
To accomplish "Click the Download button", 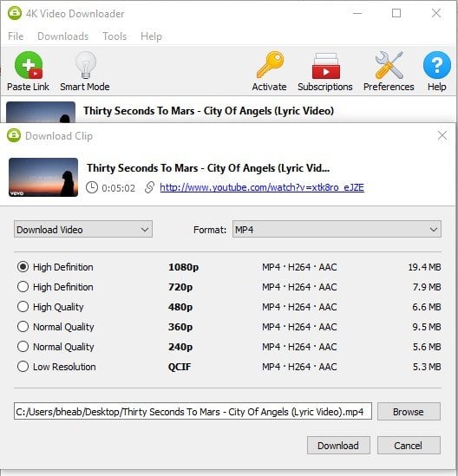I will 338,446.
